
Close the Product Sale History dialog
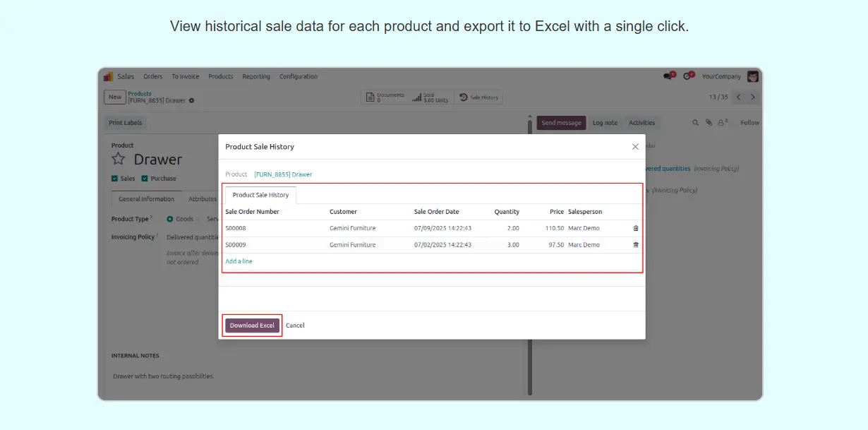coord(634,147)
